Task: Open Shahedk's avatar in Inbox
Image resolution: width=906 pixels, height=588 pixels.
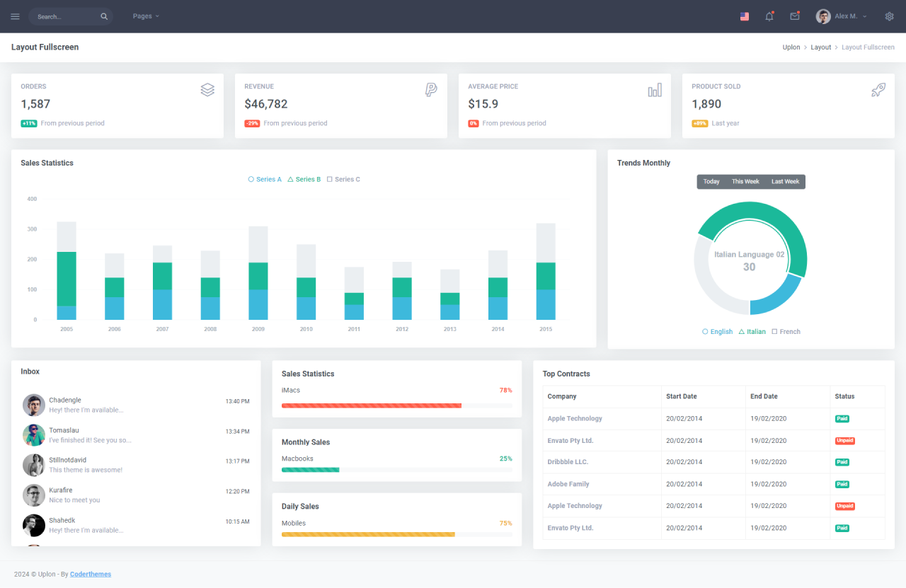Action: pos(34,525)
